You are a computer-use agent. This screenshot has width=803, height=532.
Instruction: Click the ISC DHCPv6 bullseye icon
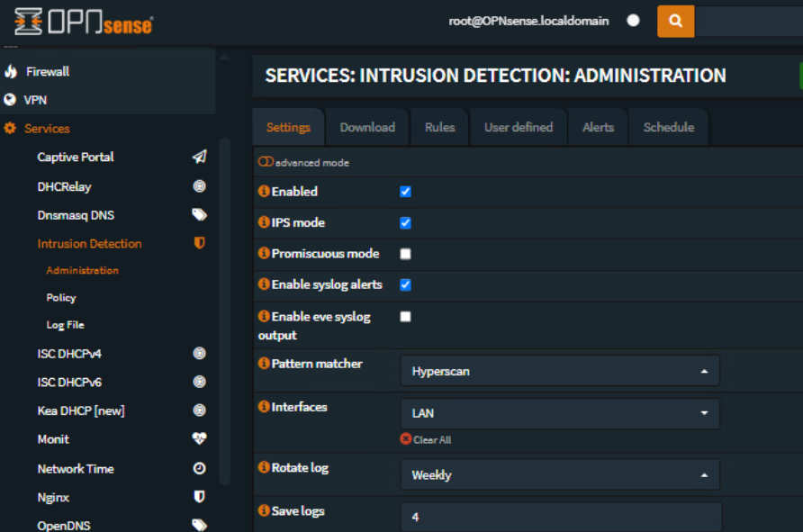click(x=199, y=382)
